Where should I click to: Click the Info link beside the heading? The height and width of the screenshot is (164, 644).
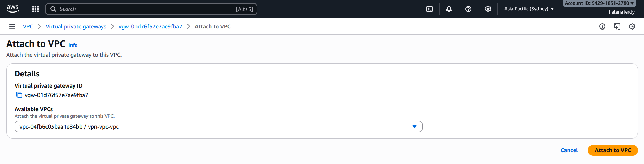(73, 45)
